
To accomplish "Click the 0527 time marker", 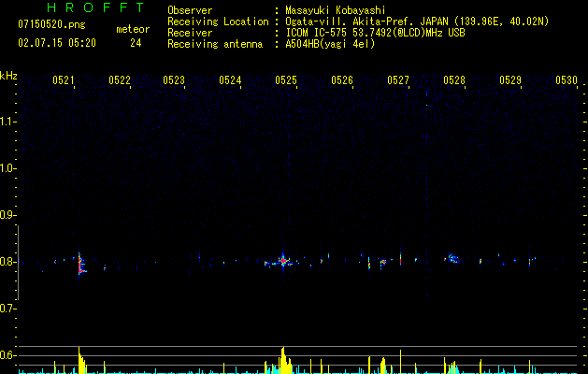I will (398, 80).
